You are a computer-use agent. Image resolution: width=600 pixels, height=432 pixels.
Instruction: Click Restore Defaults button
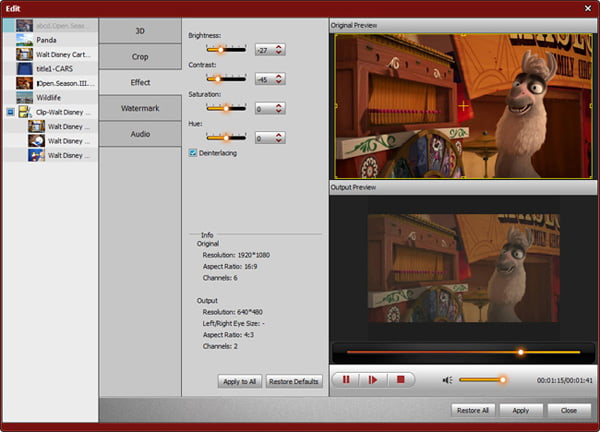293,381
